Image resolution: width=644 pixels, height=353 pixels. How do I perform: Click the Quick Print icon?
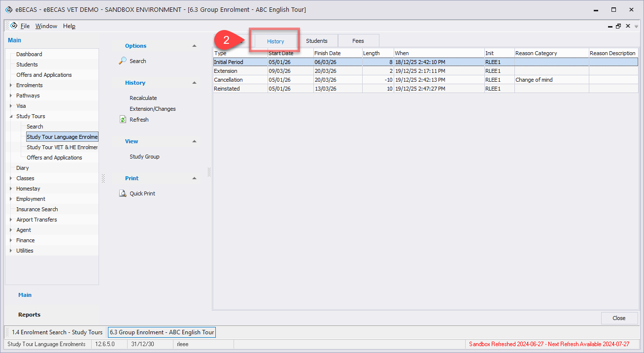click(123, 193)
